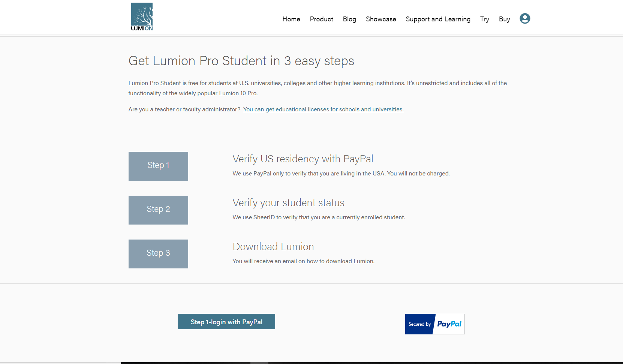Select the Buy menu item
Screen dimensions: 623x364
pos(505,19)
